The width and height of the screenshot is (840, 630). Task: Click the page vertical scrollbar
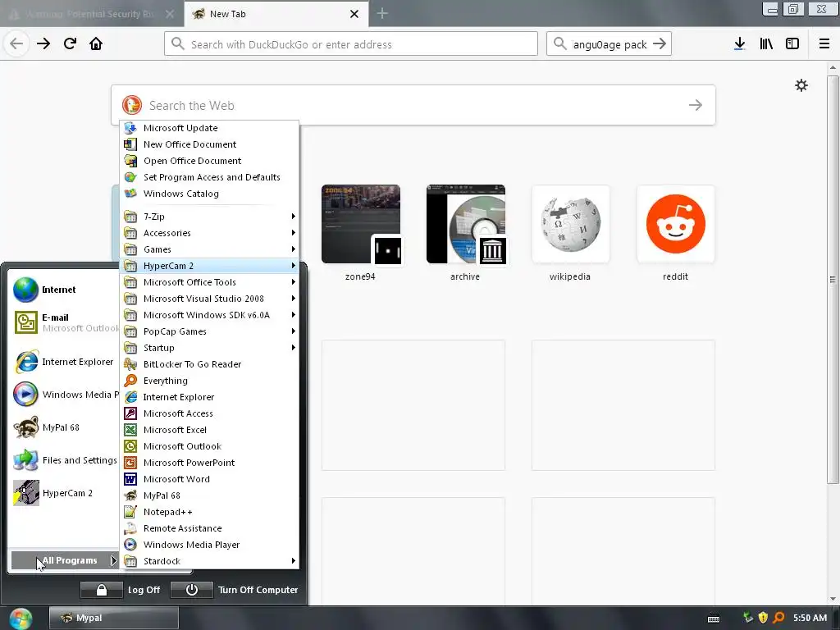pos(833,279)
